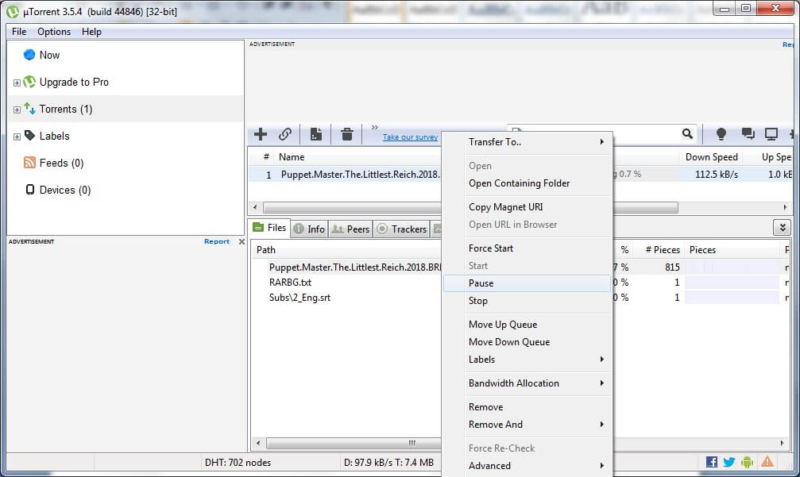Click the Torrents arrows icon in sidebar
800x477 pixels.
click(30, 108)
